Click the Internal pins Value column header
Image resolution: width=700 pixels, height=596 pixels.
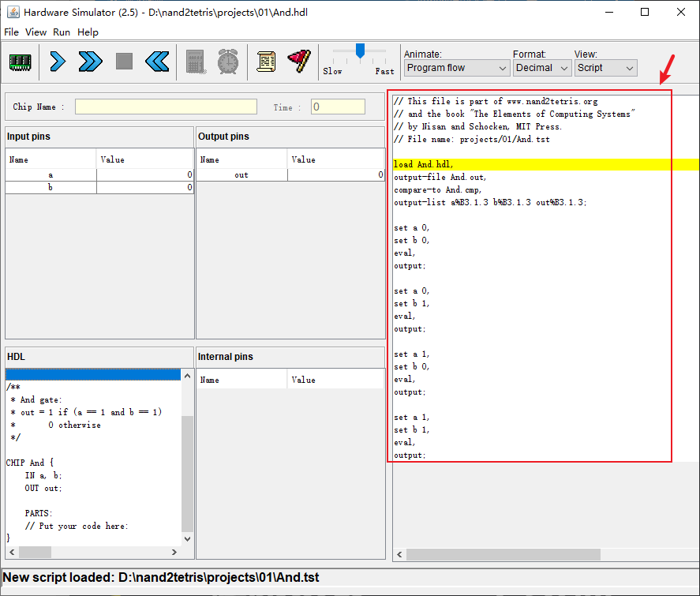coord(335,380)
